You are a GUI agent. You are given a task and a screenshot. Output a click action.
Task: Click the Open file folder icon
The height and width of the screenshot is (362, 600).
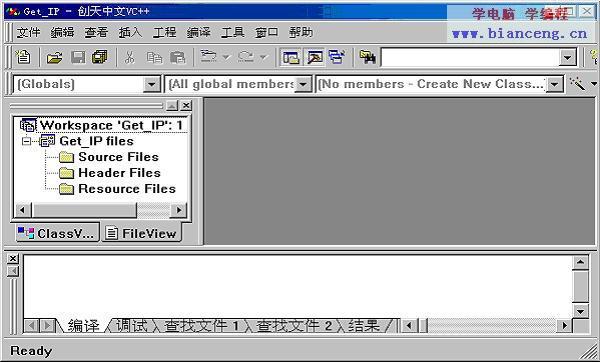pos(54,58)
